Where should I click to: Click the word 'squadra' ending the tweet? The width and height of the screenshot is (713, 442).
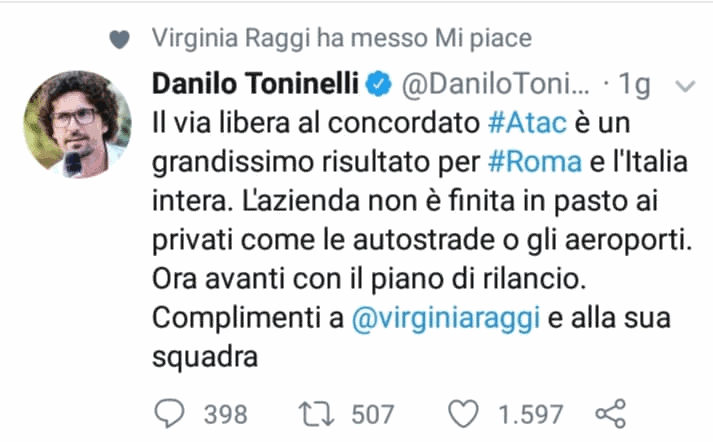pyautogui.click(x=205, y=357)
